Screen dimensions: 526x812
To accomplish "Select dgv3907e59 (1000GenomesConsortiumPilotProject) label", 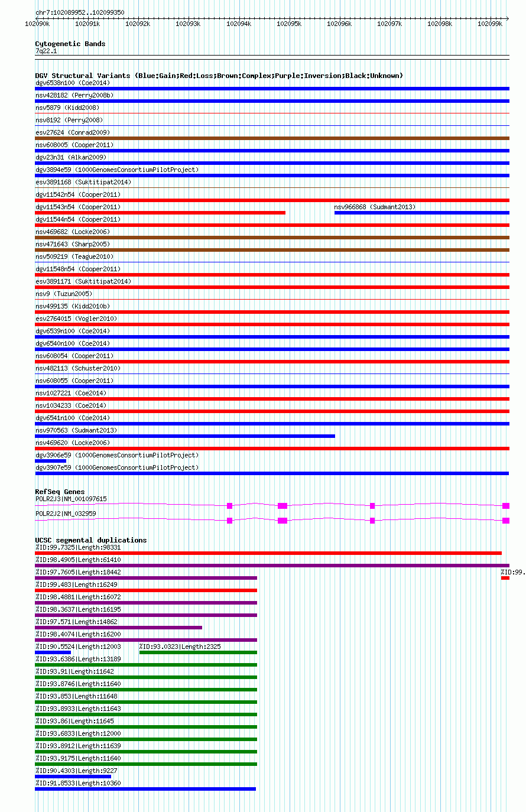I will pos(117,467).
